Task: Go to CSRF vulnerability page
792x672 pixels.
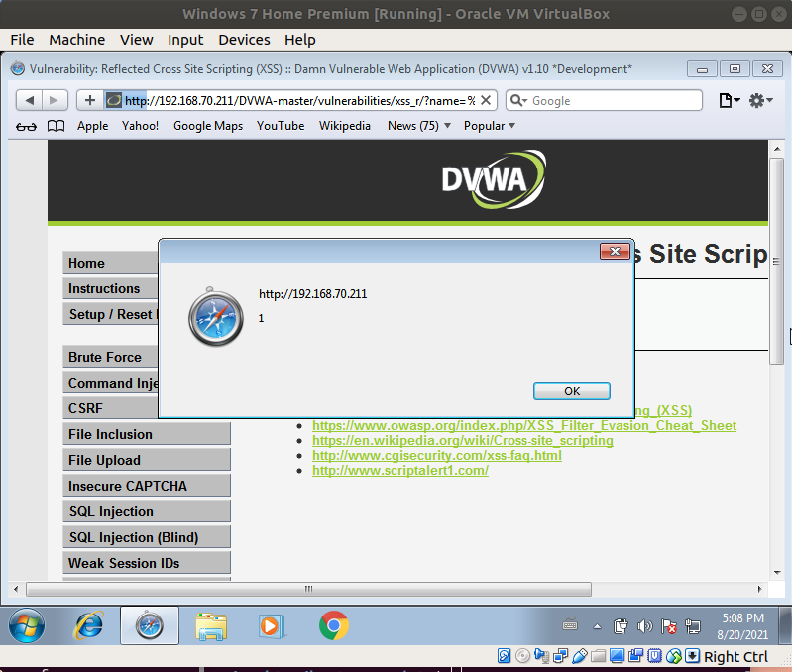Action: 111,408
